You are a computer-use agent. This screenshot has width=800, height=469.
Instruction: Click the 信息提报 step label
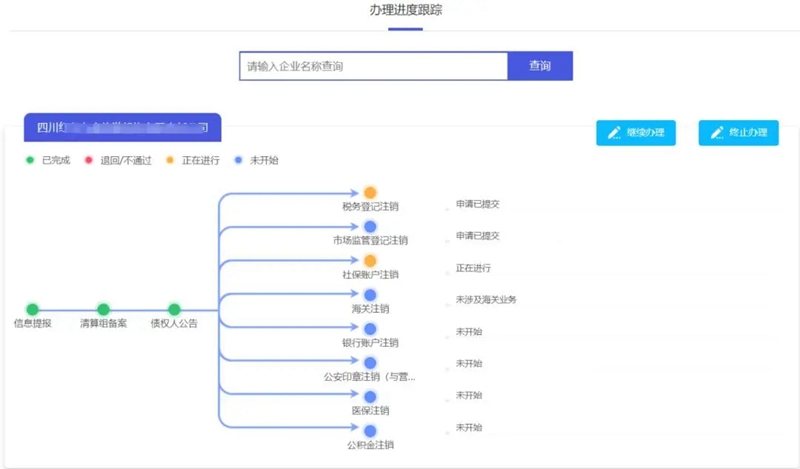[33, 323]
